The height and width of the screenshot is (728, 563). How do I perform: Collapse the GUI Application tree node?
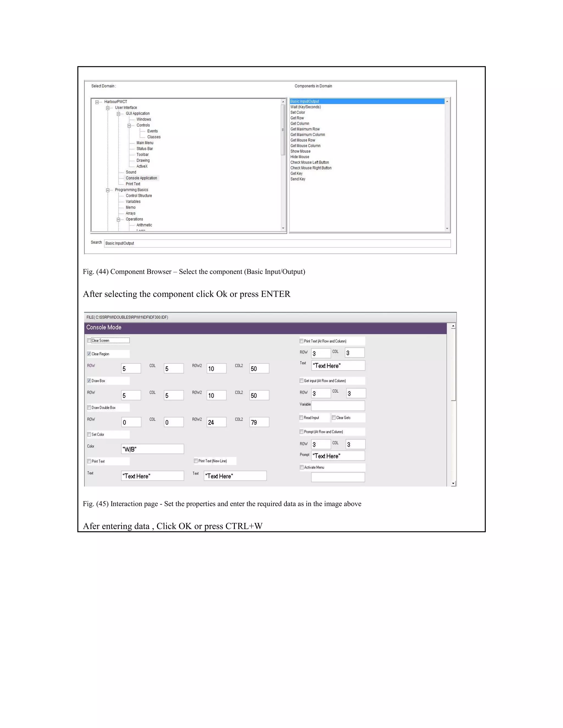(x=118, y=114)
